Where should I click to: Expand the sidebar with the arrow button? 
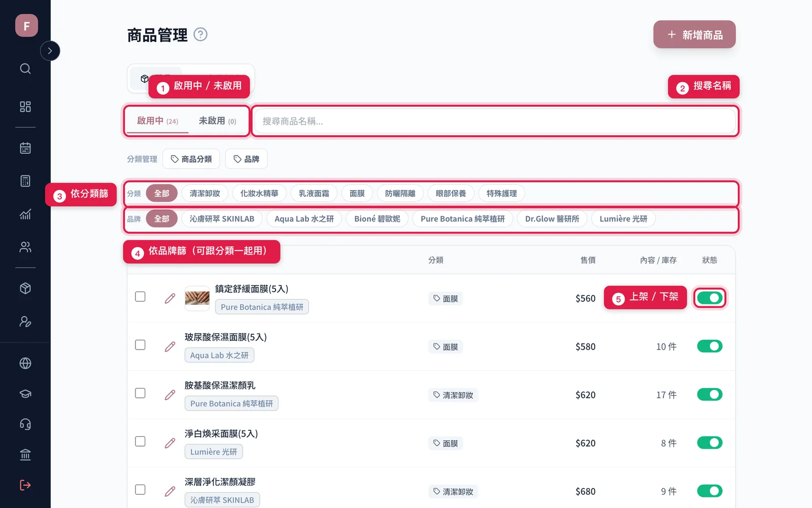(50, 51)
